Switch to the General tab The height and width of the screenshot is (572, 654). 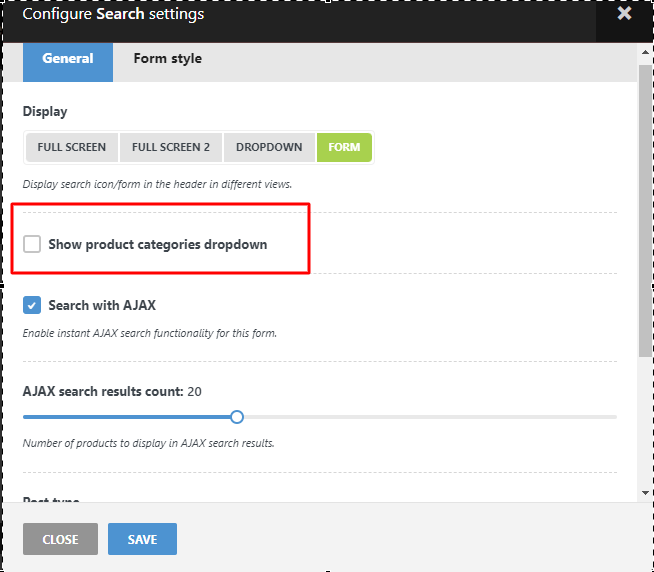tap(68, 59)
